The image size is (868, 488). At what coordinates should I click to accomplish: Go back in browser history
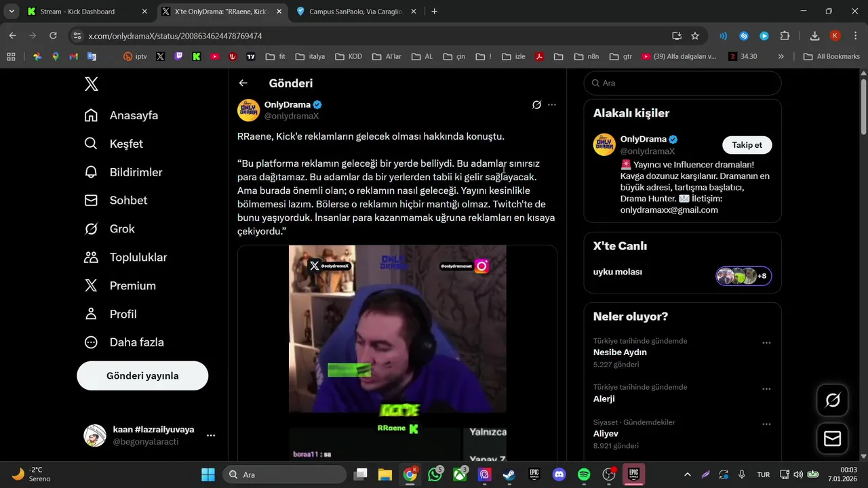(x=12, y=36)
